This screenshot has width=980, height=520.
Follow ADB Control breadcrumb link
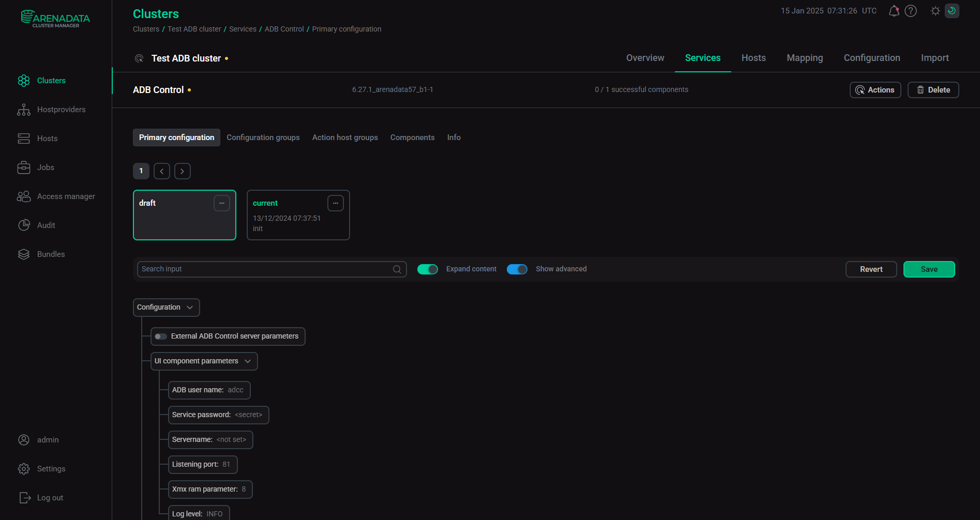pos(284,29)
